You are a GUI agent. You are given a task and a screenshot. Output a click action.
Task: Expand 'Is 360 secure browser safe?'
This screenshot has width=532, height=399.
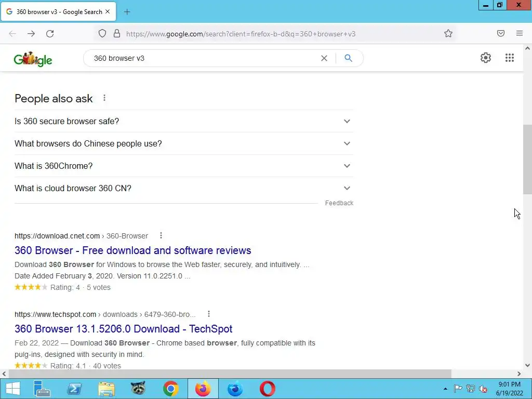click(184, 121)
